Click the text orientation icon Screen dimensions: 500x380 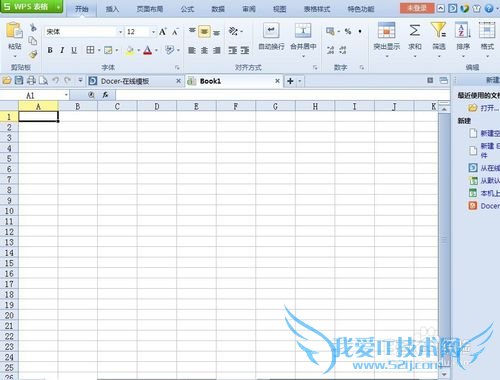click(234, 31)
